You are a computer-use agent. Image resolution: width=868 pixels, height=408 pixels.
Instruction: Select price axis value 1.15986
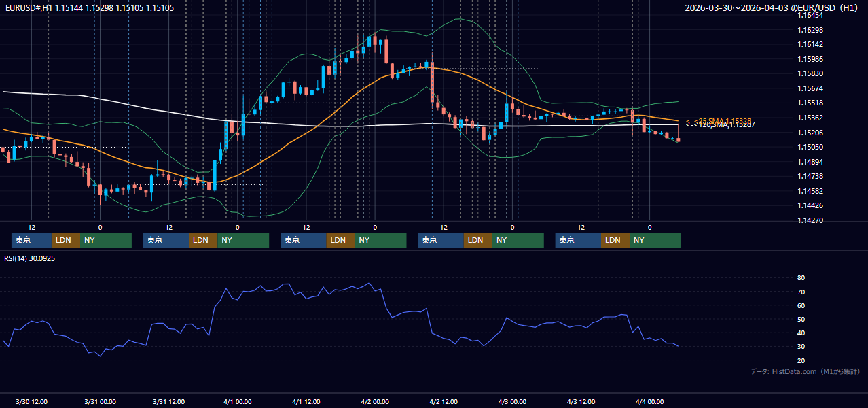[x=810, y=59]
